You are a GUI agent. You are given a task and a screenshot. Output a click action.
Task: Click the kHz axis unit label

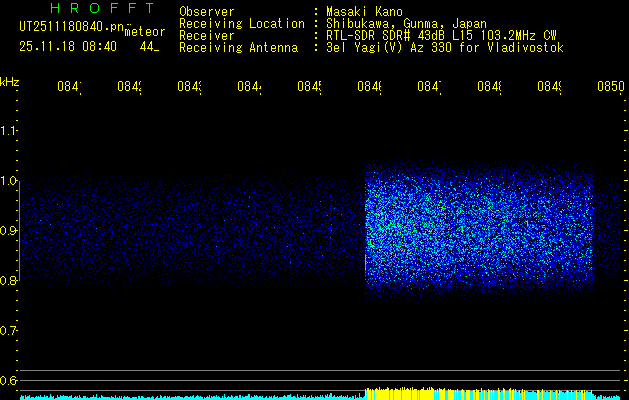(x=10, y=81)
